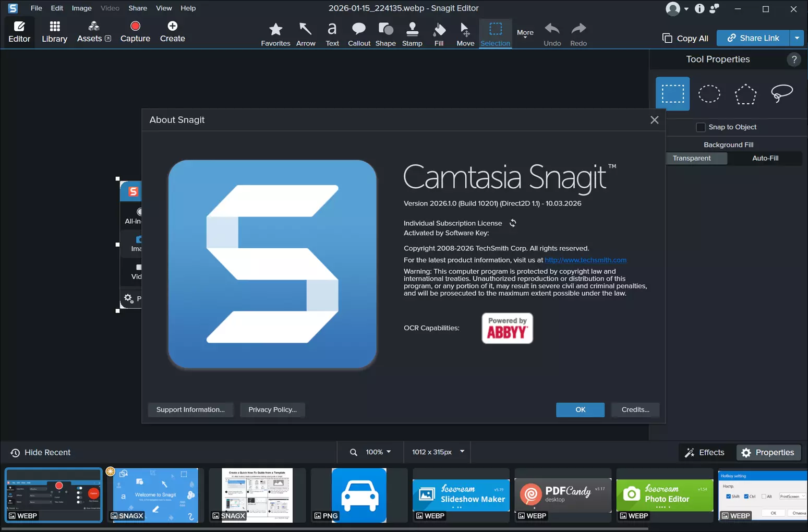The width and height of the screenshot is (808, 532).
Task: Click the Create plus icon
Action: (173, 26)
